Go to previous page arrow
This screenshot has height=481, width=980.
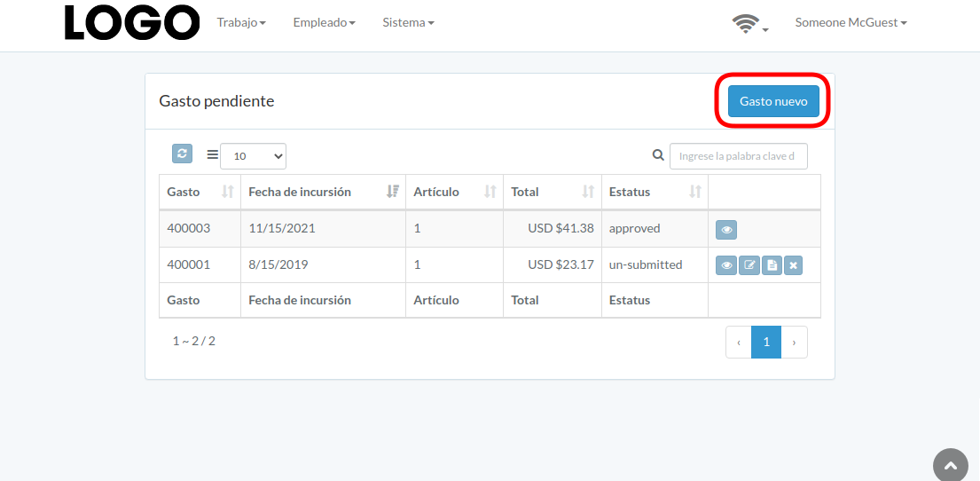pyautogui.click(x=739, y=343)
